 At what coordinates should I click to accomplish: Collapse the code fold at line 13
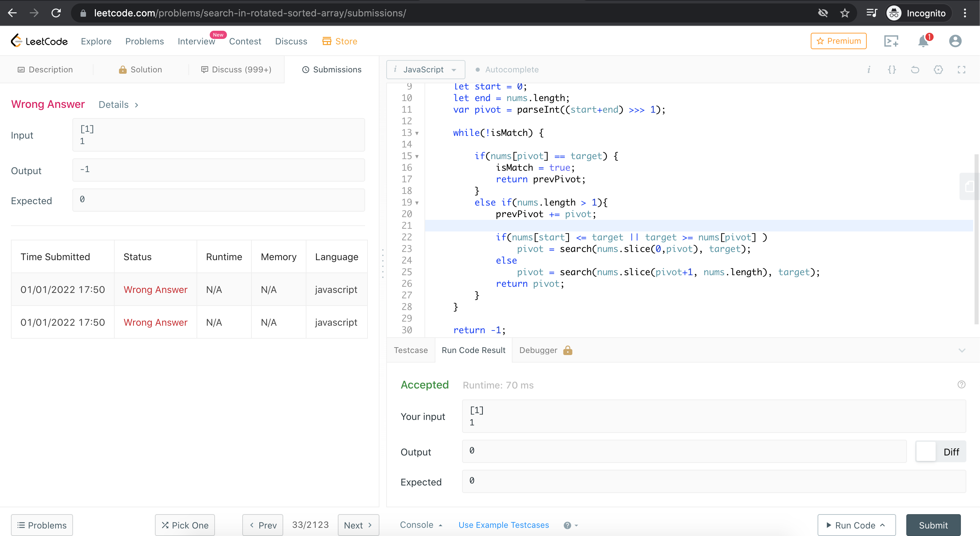417,133
